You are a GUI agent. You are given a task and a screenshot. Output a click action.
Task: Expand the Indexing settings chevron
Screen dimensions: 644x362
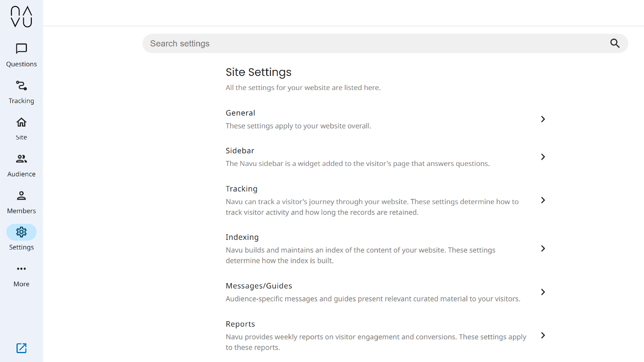[543, 249]
